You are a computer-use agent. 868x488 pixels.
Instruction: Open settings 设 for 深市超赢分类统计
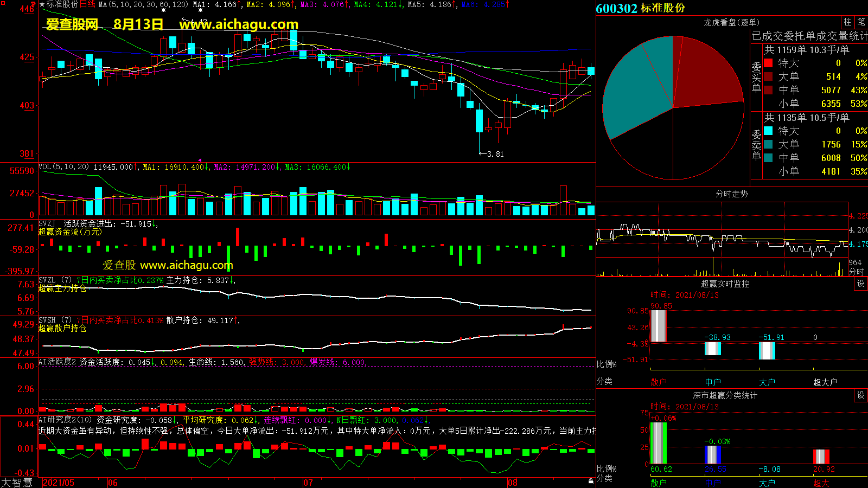click(860, 395)
